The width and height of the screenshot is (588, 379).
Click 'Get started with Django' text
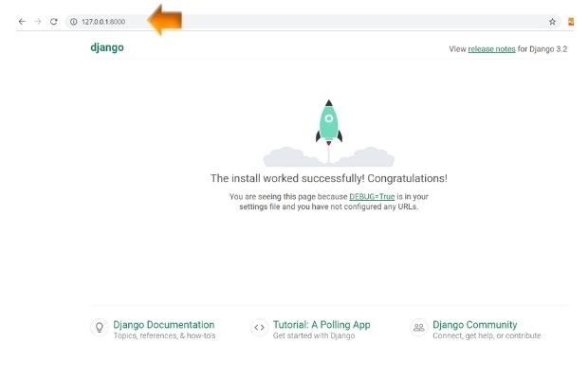[x=314, y=336]
